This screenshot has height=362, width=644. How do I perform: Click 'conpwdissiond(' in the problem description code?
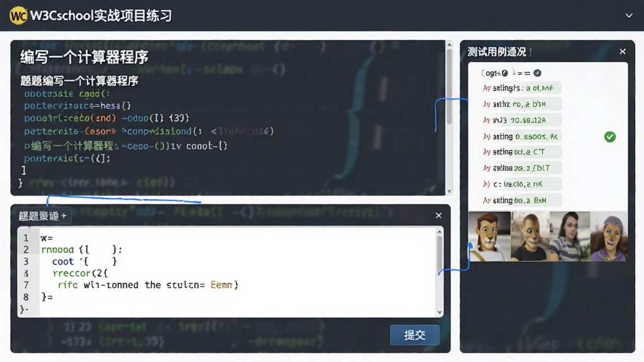164,131
